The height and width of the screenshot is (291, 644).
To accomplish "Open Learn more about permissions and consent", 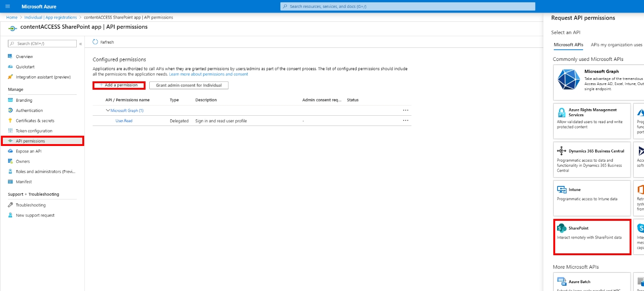I will click(208, 74).
